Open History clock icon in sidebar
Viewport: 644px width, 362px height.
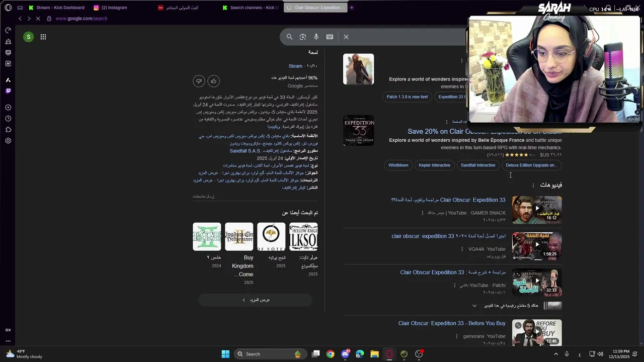8,119
